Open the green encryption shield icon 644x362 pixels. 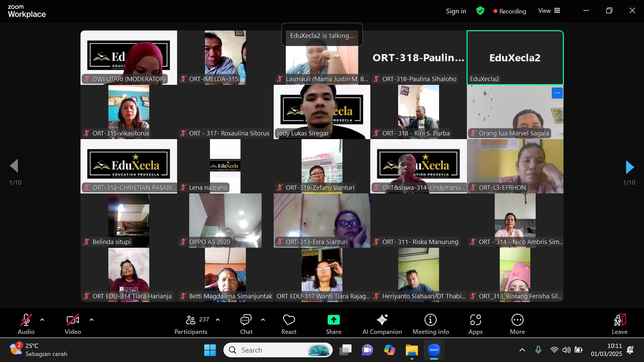[480, 11]
